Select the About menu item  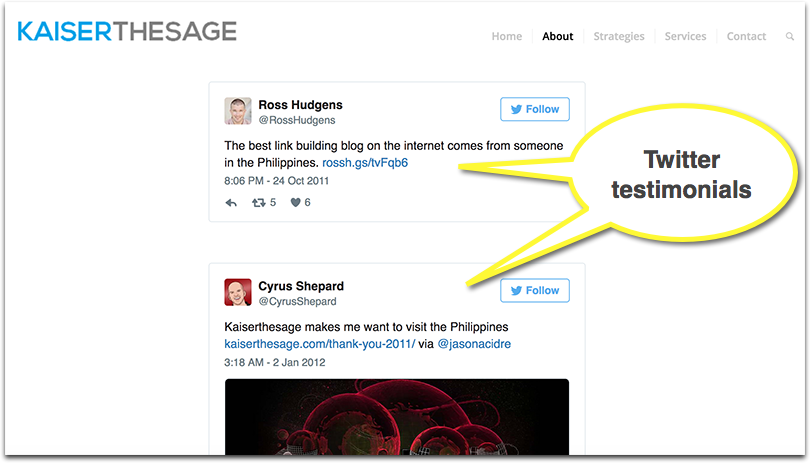pos(557,36)
